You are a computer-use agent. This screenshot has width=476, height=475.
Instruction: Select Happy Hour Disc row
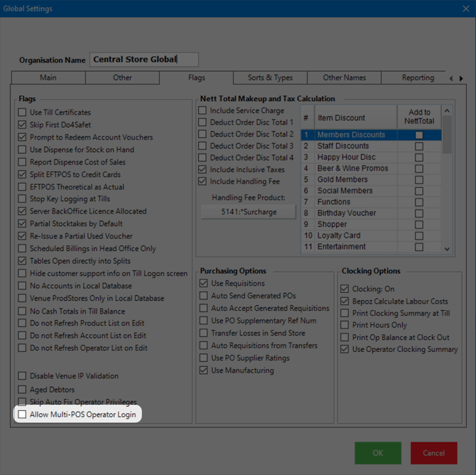347,157
